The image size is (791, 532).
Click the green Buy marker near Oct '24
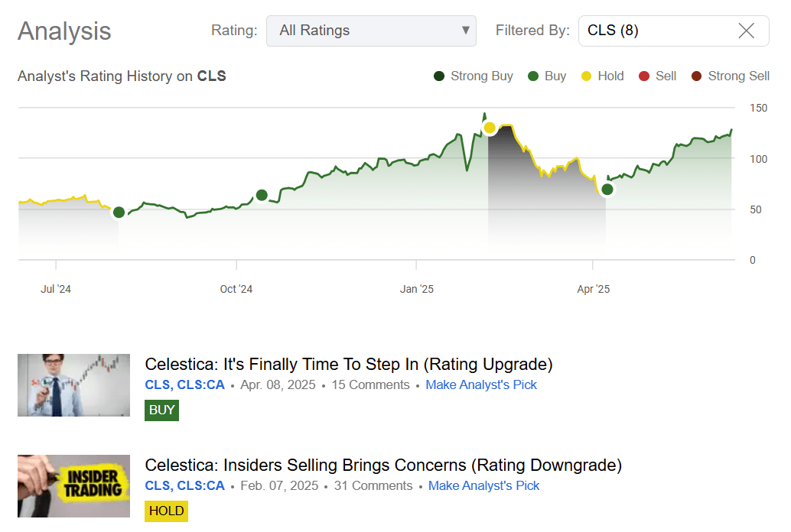point(262,195)
